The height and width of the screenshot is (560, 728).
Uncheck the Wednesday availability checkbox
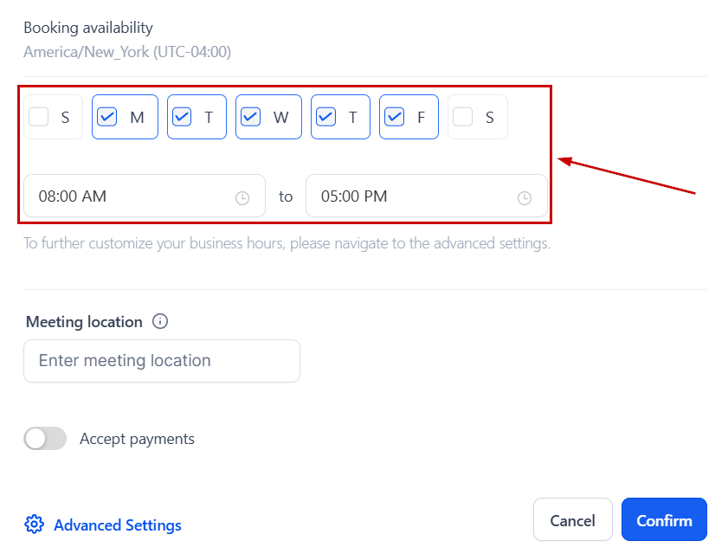pyautogui.click(x=250, y=117)
